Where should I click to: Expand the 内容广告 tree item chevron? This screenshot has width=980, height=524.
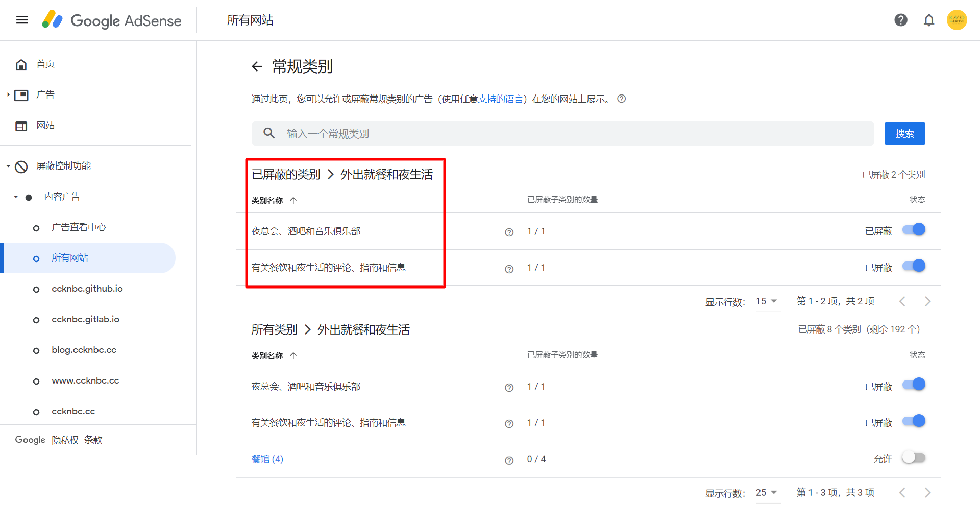click(15, 197)
